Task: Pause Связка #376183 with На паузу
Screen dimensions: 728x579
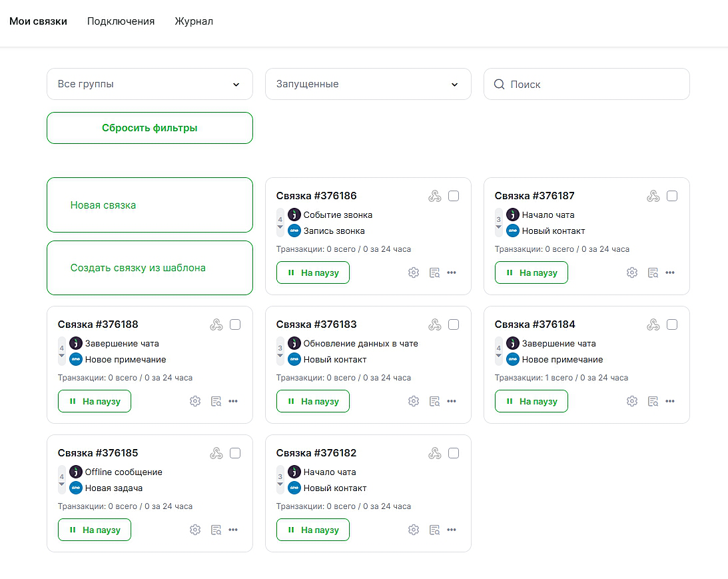Action: [313, 401]
